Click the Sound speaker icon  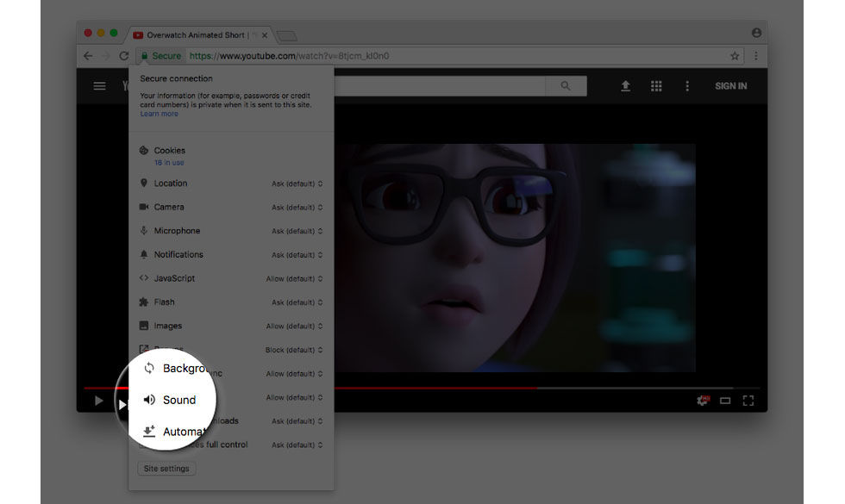point(149,400)
